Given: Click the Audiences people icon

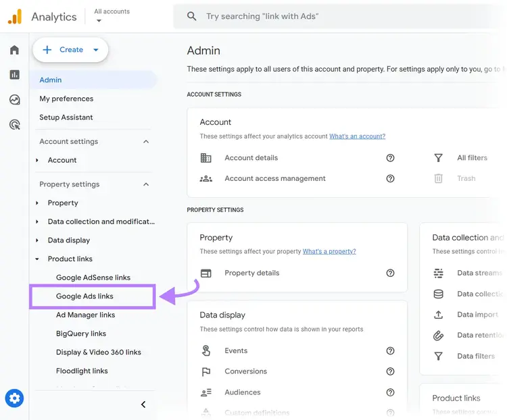Looking at the screenshot, I should (206, 392).
